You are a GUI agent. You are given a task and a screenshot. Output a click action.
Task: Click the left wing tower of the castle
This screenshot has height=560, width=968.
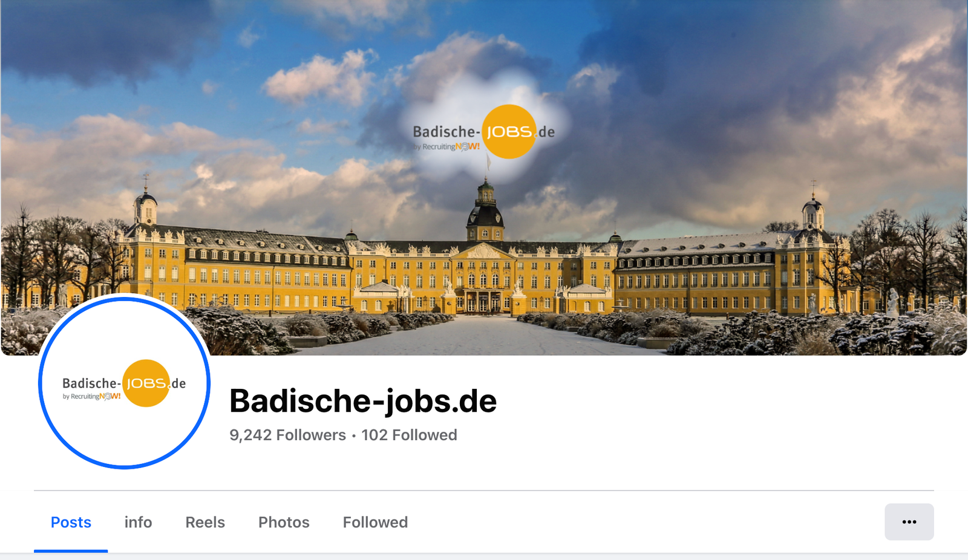click(x=146, y=204)
